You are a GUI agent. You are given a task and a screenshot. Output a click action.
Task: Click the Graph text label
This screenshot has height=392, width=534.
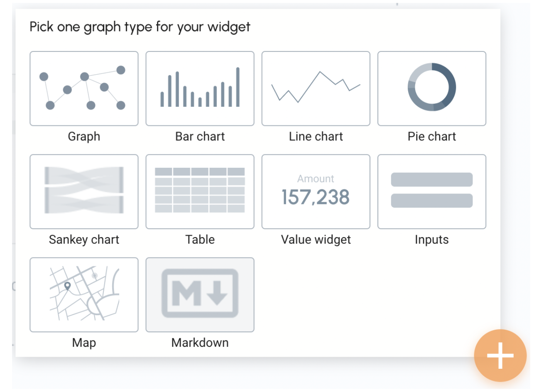pyautogui.click(x=84, y=137)
